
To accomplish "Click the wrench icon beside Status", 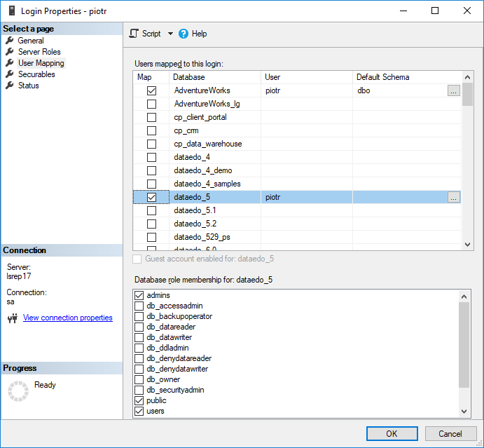I will 10,86.
